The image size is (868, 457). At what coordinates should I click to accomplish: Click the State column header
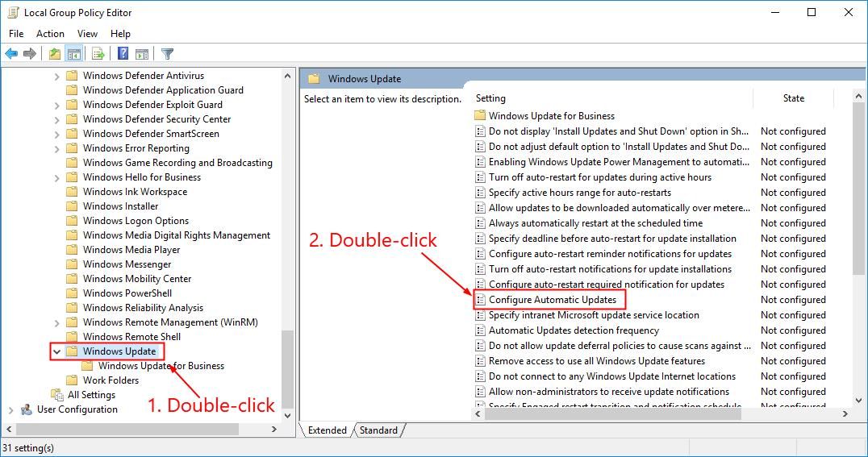pyautogui.click(x=793, y=98)
